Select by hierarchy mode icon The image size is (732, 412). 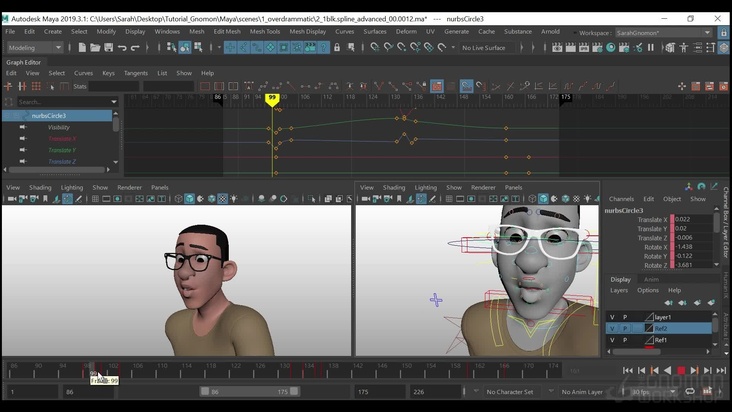point(171,48)
